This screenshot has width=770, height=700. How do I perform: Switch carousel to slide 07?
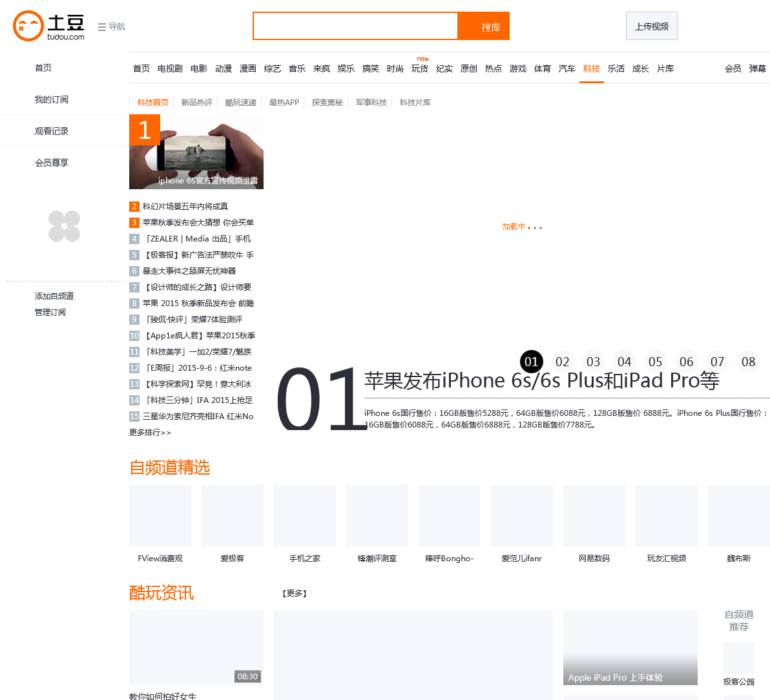pos(717,362)
